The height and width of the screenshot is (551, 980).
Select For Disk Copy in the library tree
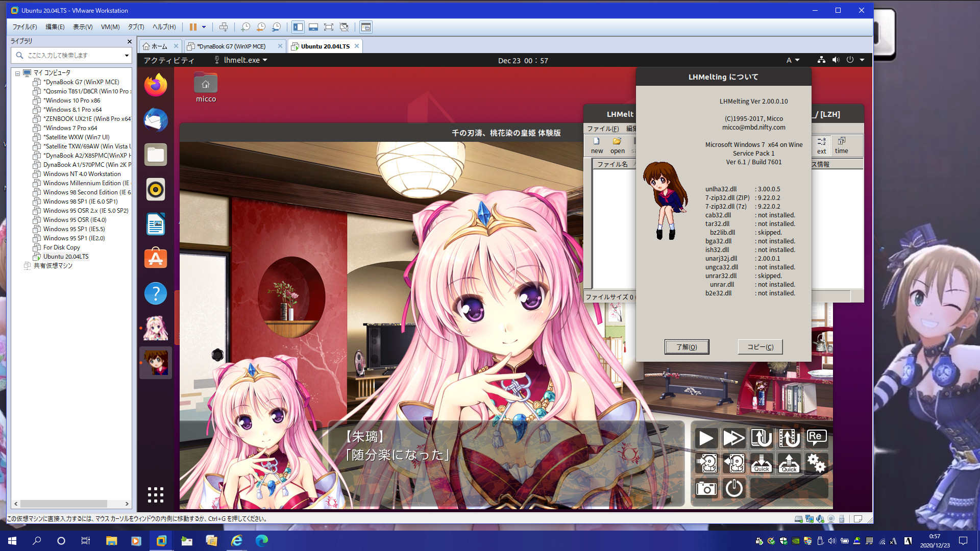(x=61, y=247)
